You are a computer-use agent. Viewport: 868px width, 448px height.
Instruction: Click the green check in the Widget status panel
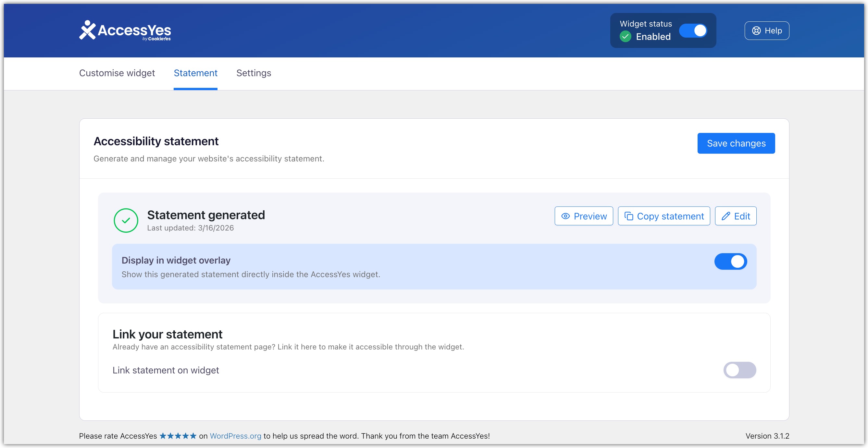(626, 37)
